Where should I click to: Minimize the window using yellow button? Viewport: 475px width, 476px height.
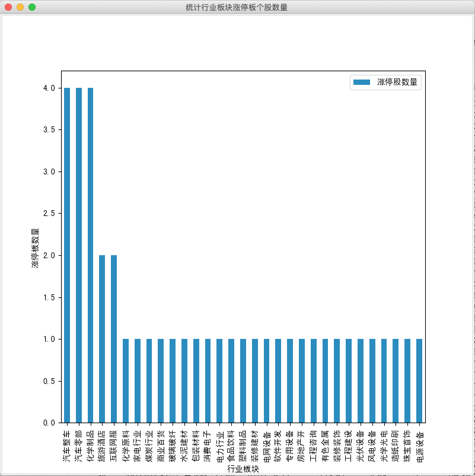(20, 7)
